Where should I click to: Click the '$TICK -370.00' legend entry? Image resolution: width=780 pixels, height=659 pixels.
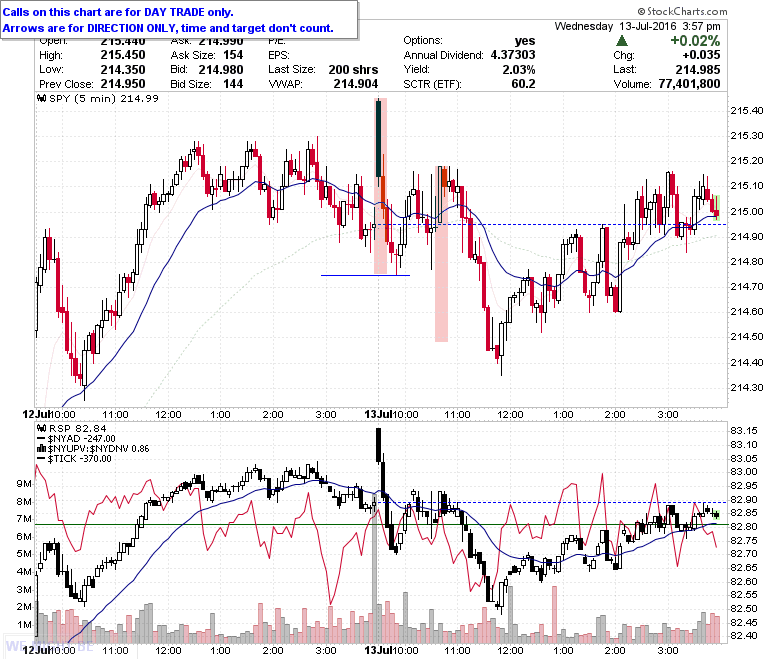[80, 459]
